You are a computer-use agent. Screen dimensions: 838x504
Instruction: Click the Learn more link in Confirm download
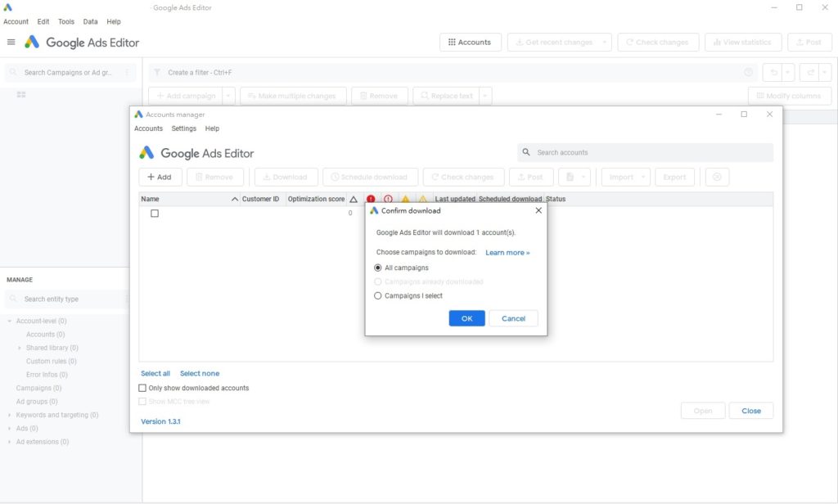tap(506, 252)
